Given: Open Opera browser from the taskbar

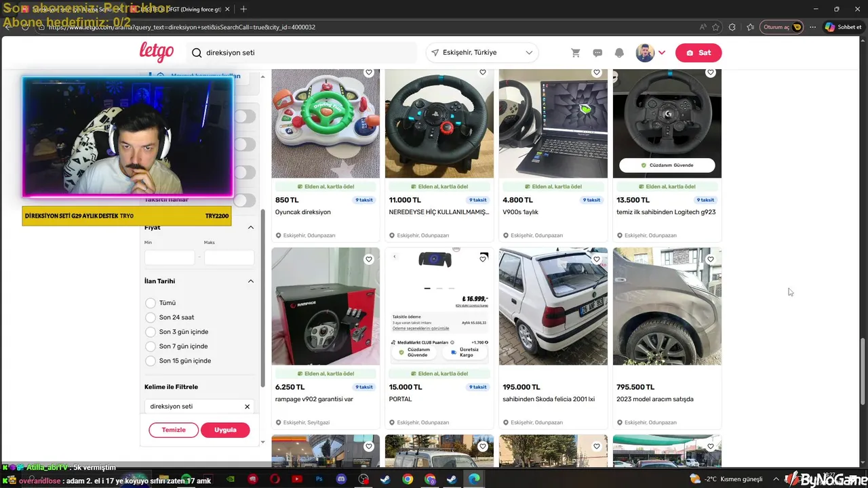Looking at the screenshot, I should pyautogui.click(x=275, y=479).
